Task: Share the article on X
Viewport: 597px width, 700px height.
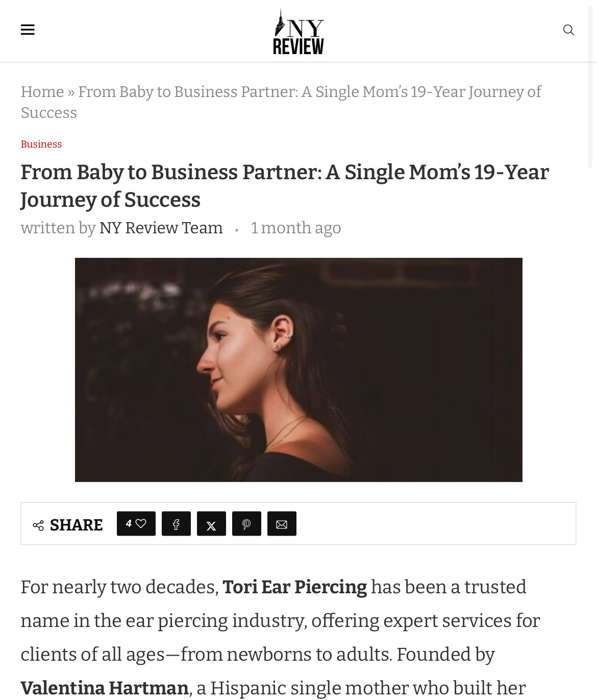Action: click(x=211, y=524)
